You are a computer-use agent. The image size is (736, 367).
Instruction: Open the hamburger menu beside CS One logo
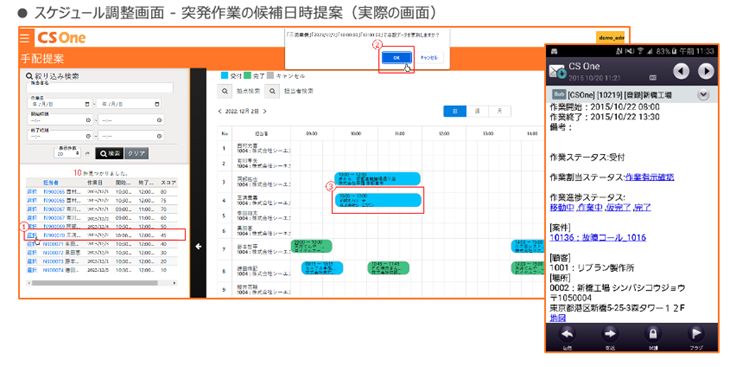[25, 37]
